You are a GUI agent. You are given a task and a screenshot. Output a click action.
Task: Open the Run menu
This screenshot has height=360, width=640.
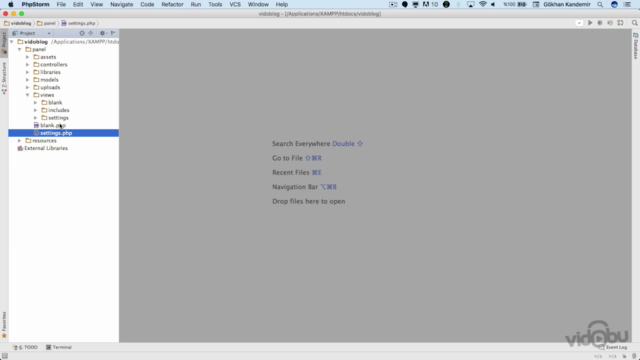[x=196, y=4]
